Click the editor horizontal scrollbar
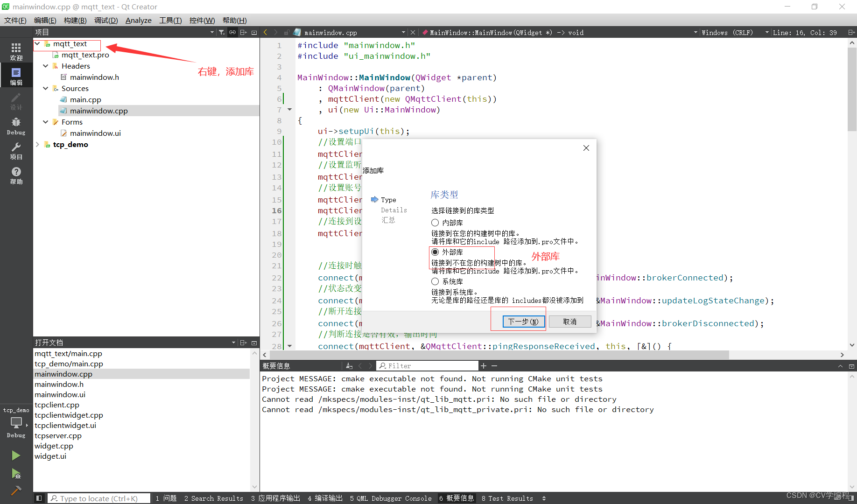857x504 pixels. [499, 355]
